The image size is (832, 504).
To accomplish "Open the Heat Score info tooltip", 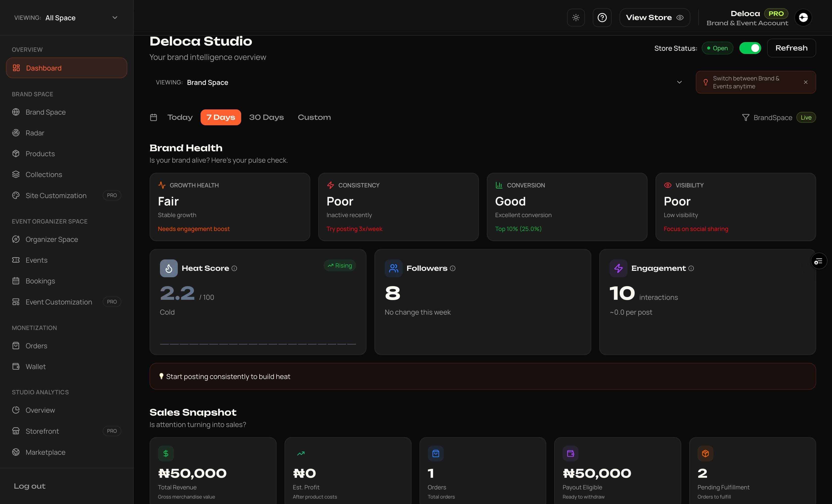I will point(235,268).
